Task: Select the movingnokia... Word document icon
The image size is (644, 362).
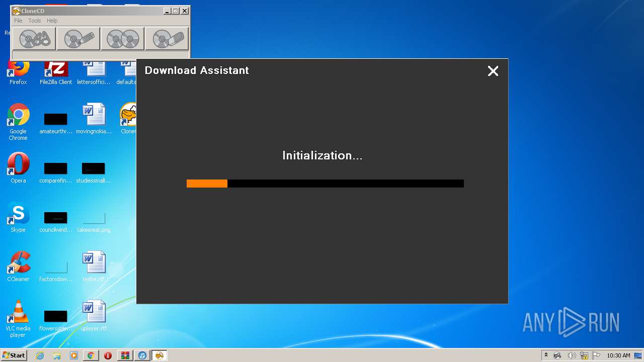Action: [94, 119]
